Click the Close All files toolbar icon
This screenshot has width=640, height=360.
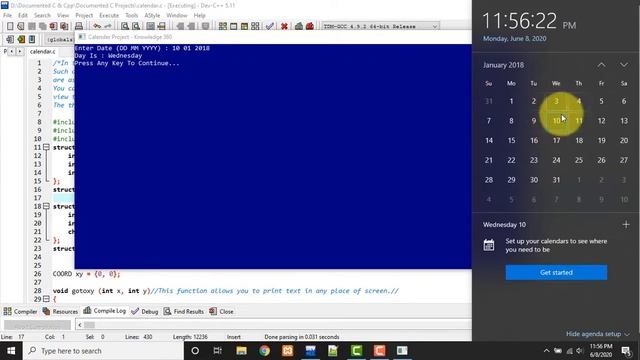[x=64, y=26]
